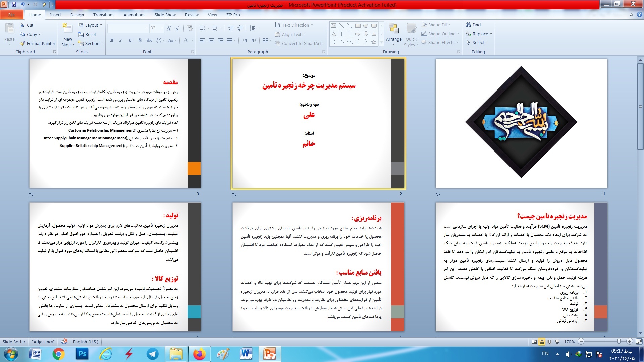Switch to the Transitions tab
The width and height of the screenshot is (644, 362).
point(104,15)
